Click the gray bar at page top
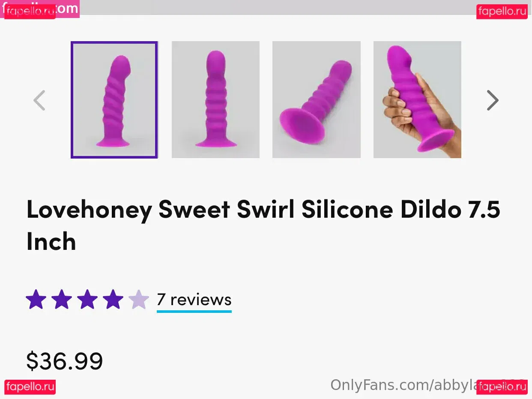 pyautogui.click(x=278, y=7)
